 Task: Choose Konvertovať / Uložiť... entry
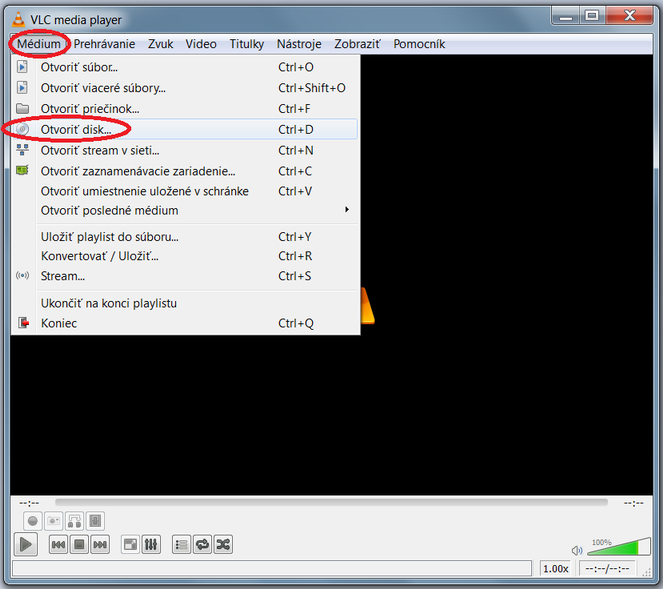click(x=185, y=256)
